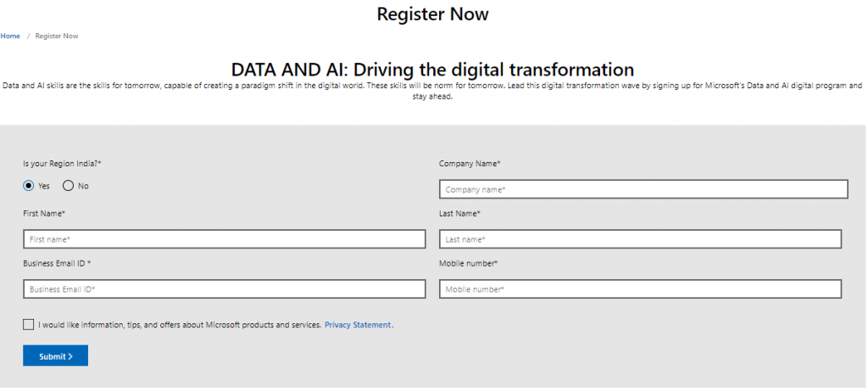Viewport: 868px width, 392px height.
Task: Focus the First name input field
Action: click(224, 239)
